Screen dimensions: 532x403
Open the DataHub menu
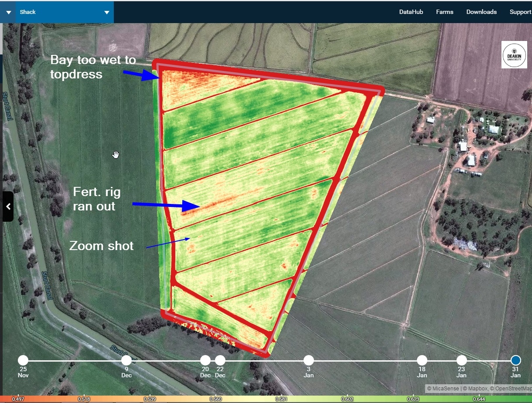click(411, 12)
